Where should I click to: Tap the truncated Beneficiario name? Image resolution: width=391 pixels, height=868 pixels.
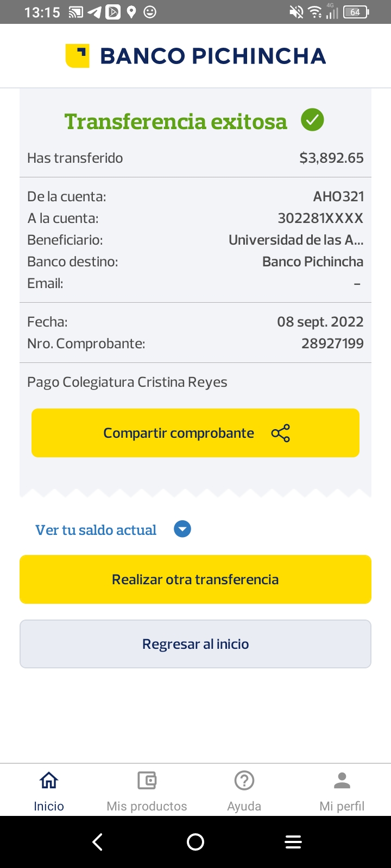click(x=296, y=240)
